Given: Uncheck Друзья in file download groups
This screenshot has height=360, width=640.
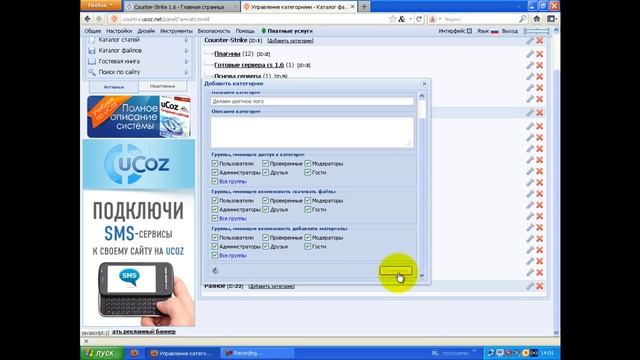Looking at the screenshot, I should coord(265,209).
